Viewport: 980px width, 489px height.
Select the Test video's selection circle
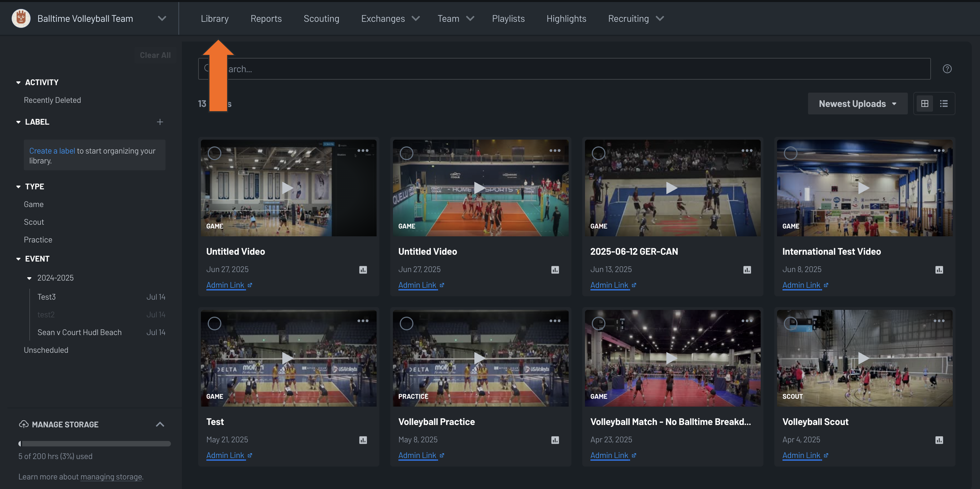click(x=215, y=324)
